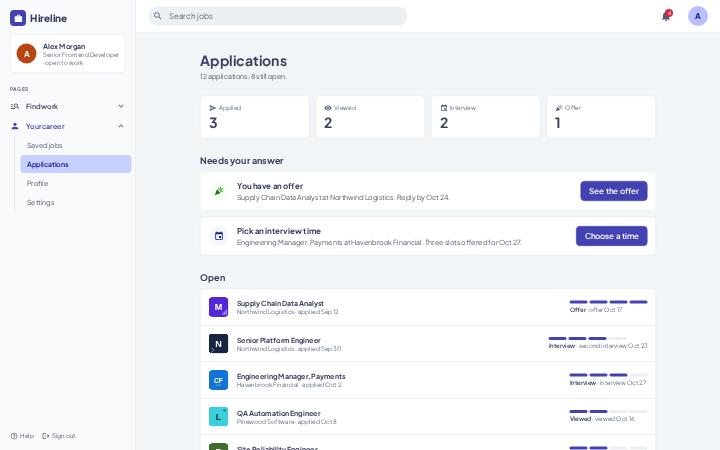This screenshot has width=720, height=450.
Task: Open the Viewed stat card showing 2
Action: pos(370,117)
